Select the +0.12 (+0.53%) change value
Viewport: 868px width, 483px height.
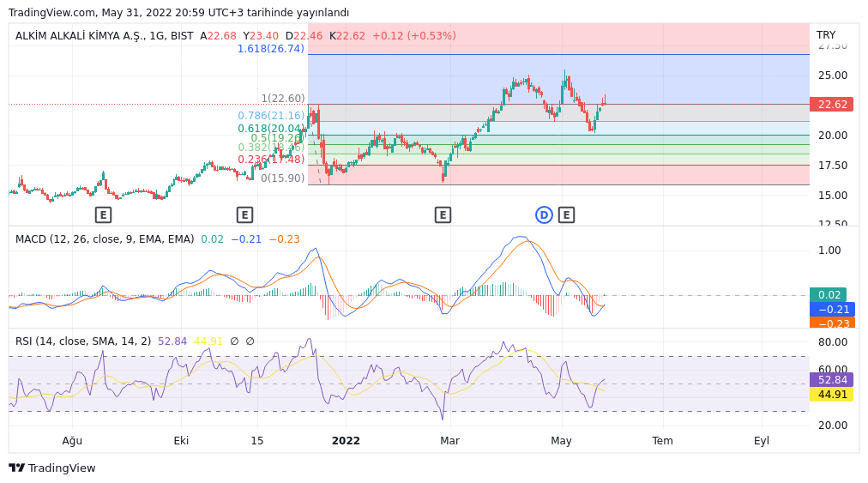click(x=414, y=36)
